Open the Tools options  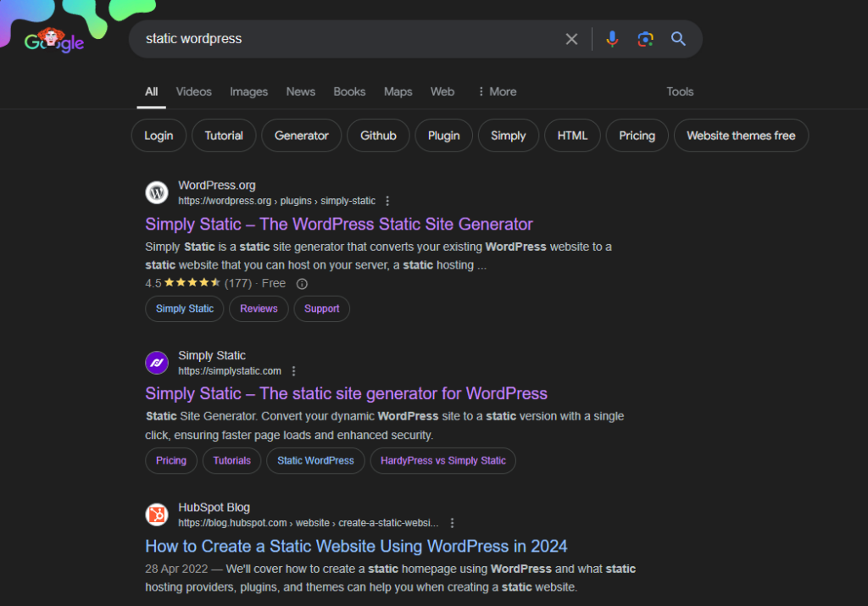click(680, 92)
